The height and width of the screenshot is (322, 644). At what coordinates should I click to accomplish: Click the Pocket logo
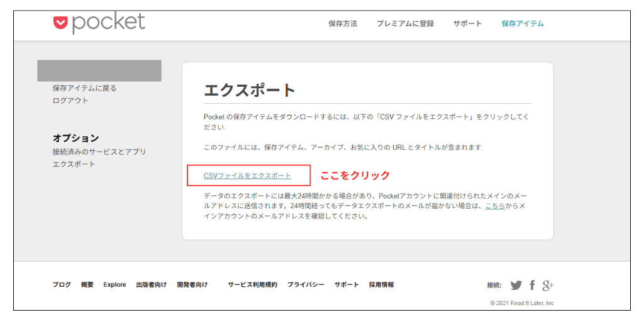[x=99, y=23]
